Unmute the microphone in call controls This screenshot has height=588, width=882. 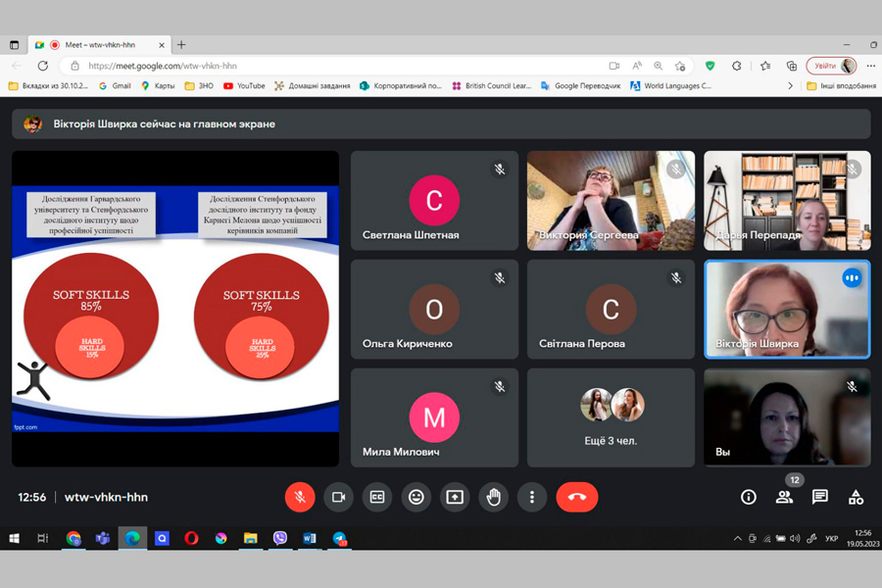[300, 497]
